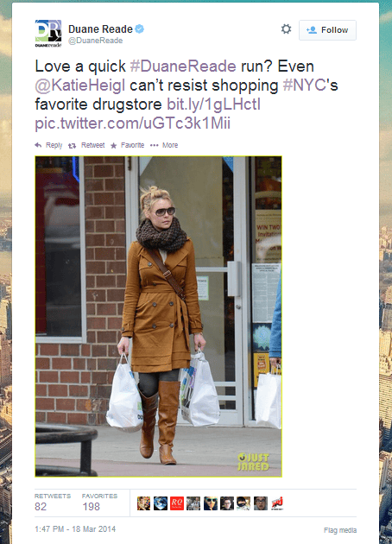392x544 pixels.
Task: Open the #DuaneReade hashtag
Action: 183,66
